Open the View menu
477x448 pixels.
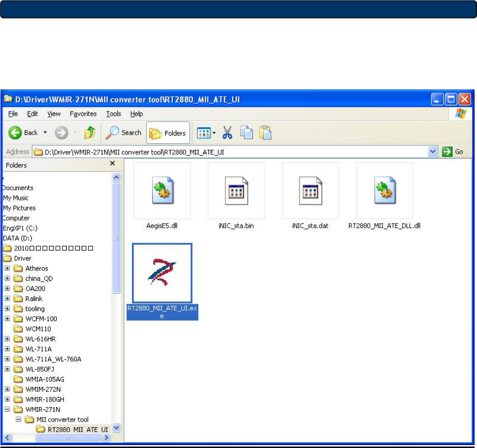54,113
